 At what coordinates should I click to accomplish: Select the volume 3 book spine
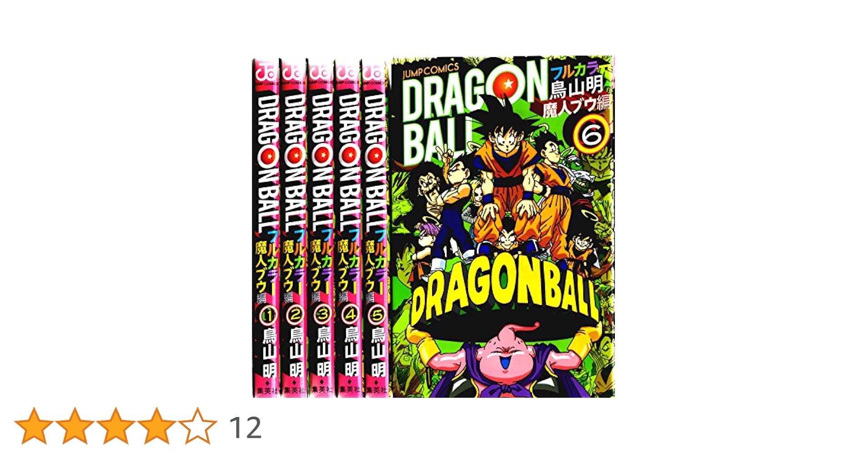pos(320,227)
